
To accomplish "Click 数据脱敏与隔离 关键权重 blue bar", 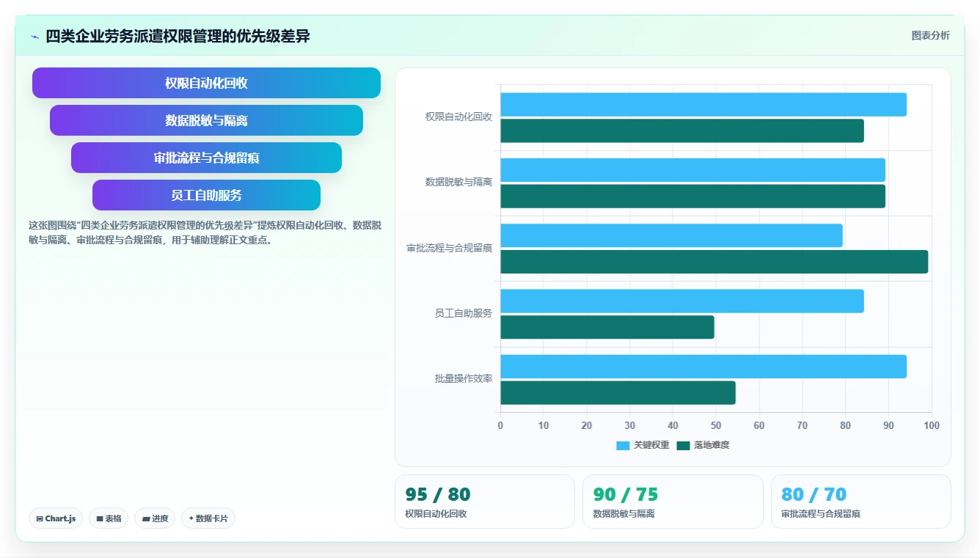I will (x=693, y=170).
